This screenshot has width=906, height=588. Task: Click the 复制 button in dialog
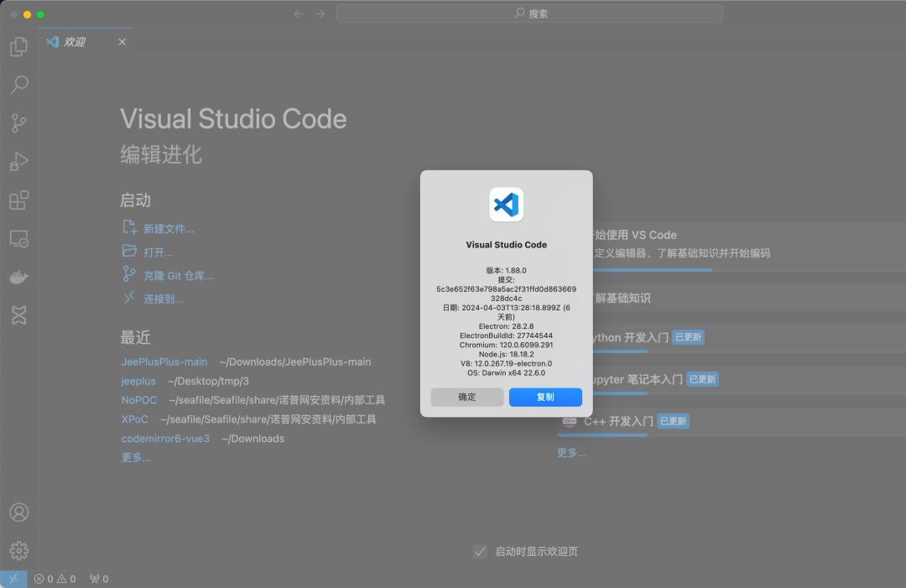[x=545, y=398]
